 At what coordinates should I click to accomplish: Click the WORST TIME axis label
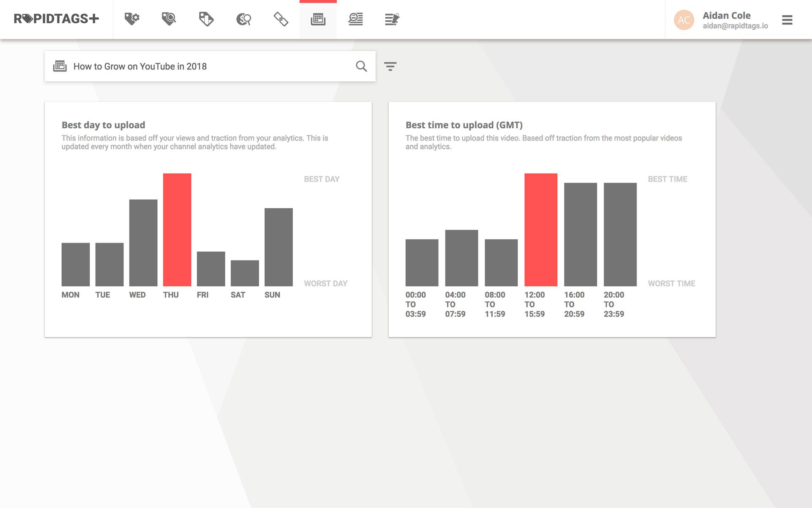672,284
